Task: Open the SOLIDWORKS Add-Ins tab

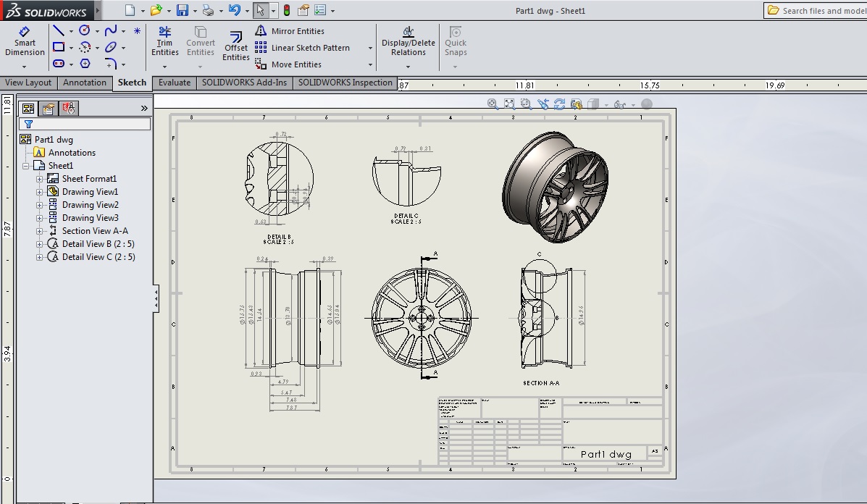Action: pos(244,83)
